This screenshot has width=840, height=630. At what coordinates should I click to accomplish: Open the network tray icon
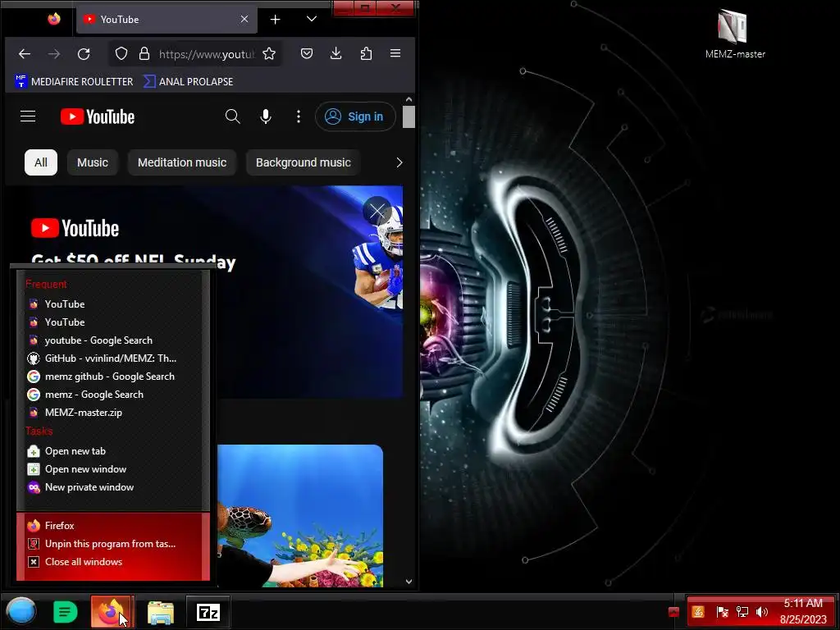[x=742, y=612]
